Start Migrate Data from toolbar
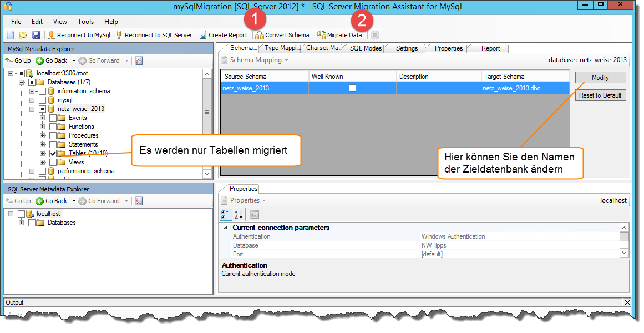644x333 pixels. tap(339, 35)
